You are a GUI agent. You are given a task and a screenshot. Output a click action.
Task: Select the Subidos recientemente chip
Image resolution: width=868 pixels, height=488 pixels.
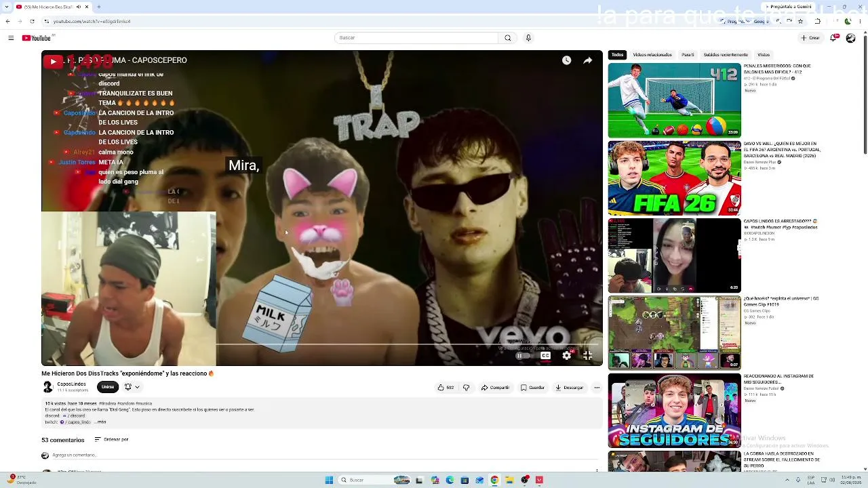point(726,54)
